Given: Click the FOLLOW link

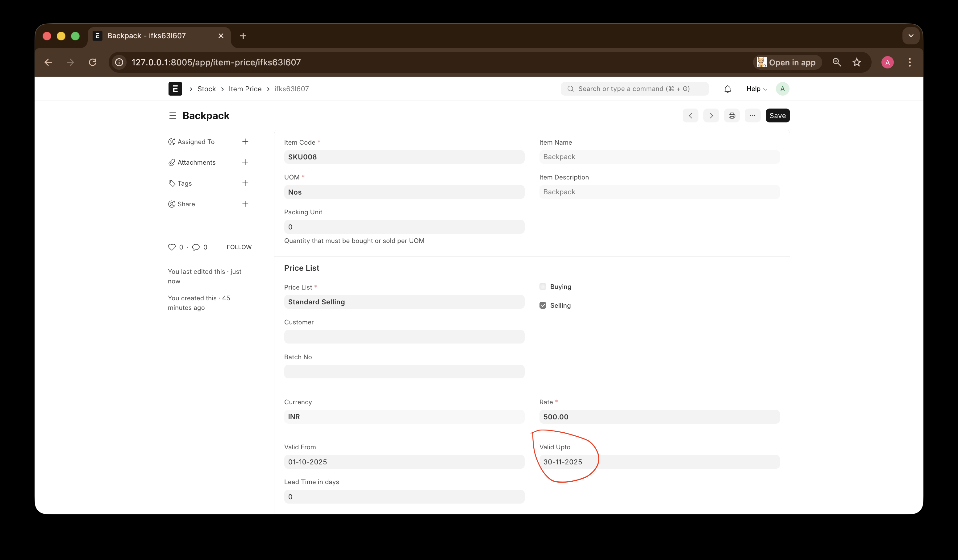Looking at the screenshot, I should [x=239, y=247].
